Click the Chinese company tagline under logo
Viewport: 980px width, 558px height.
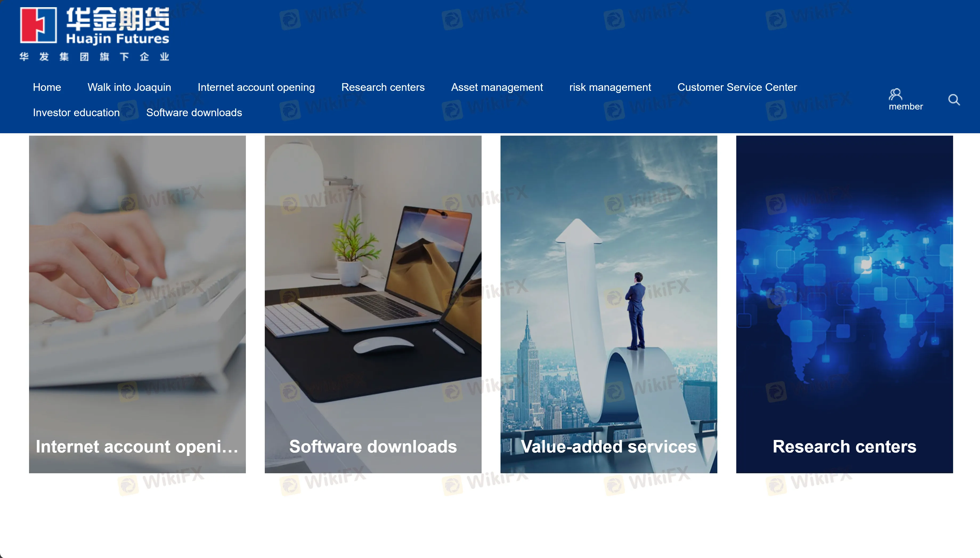(95, 57)
